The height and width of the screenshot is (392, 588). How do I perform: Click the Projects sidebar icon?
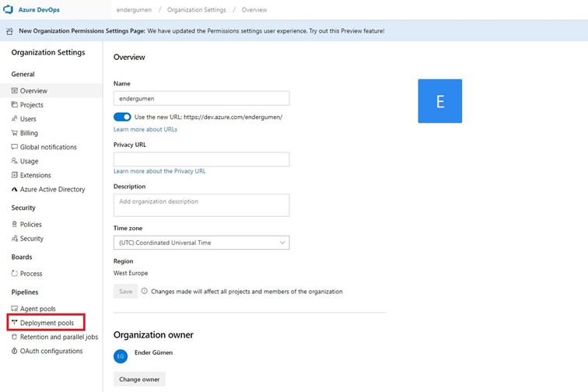(x=14, y=105)
